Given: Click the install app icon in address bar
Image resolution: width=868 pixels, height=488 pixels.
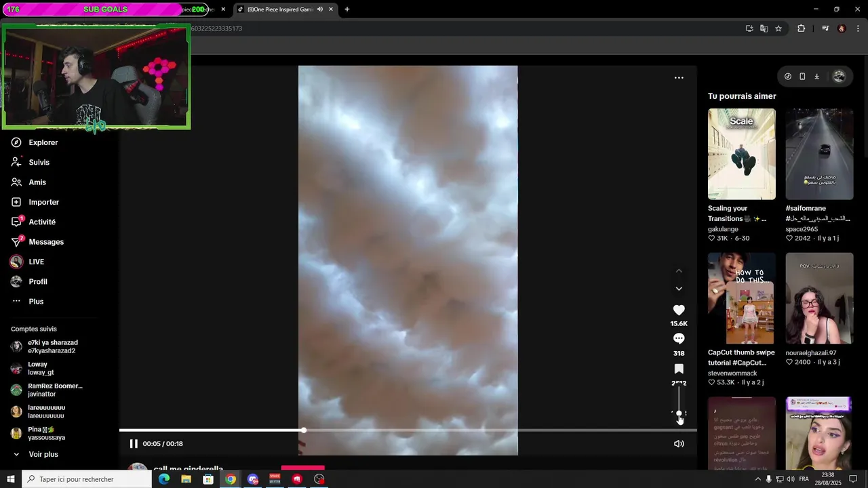Looking at the screenshot, I should pyautogui.click(x=749, y=28).
